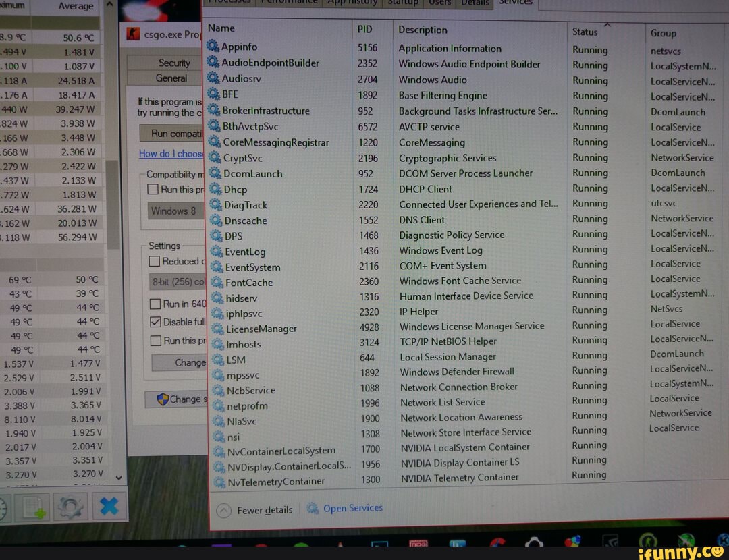Click the LicenseManager service gear icon
729x560 pixels.
point(218,329)
